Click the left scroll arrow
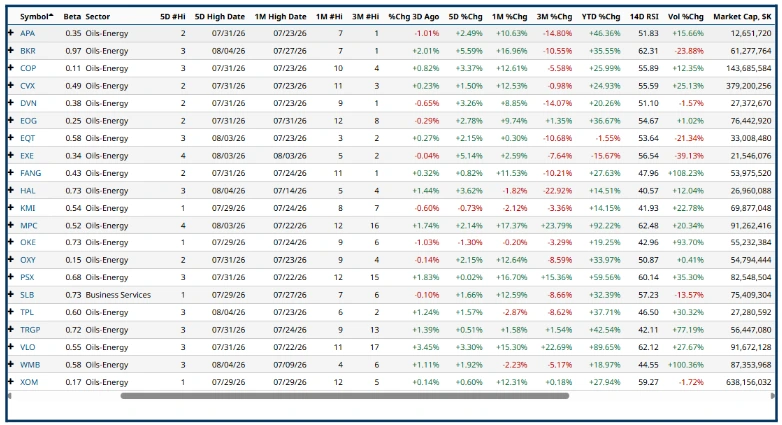 point(9,396)
